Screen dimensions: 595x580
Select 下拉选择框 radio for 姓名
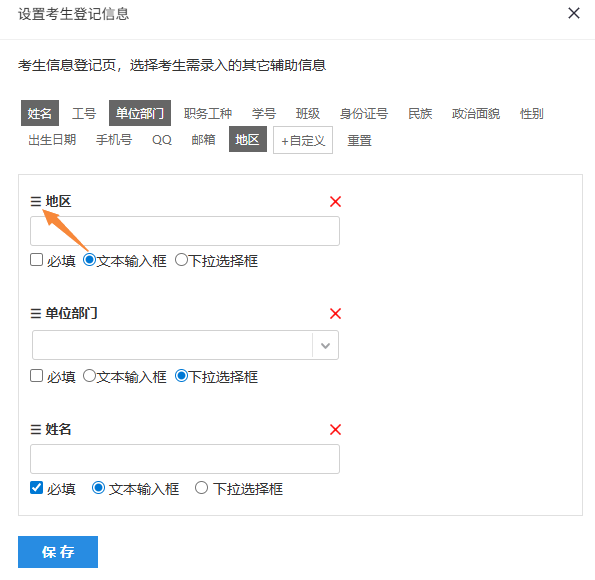click(201, 488)
